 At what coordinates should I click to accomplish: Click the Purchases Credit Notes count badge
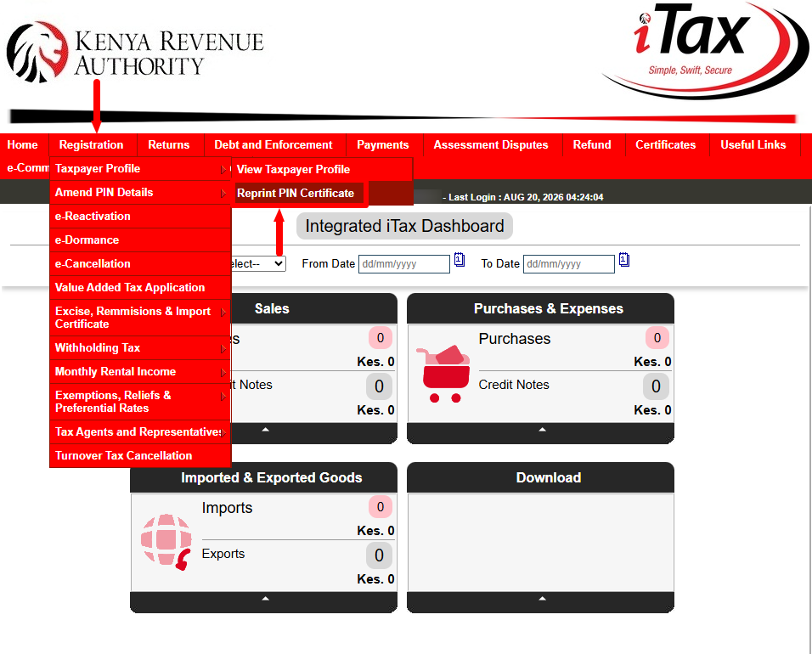tap(656, 386)
